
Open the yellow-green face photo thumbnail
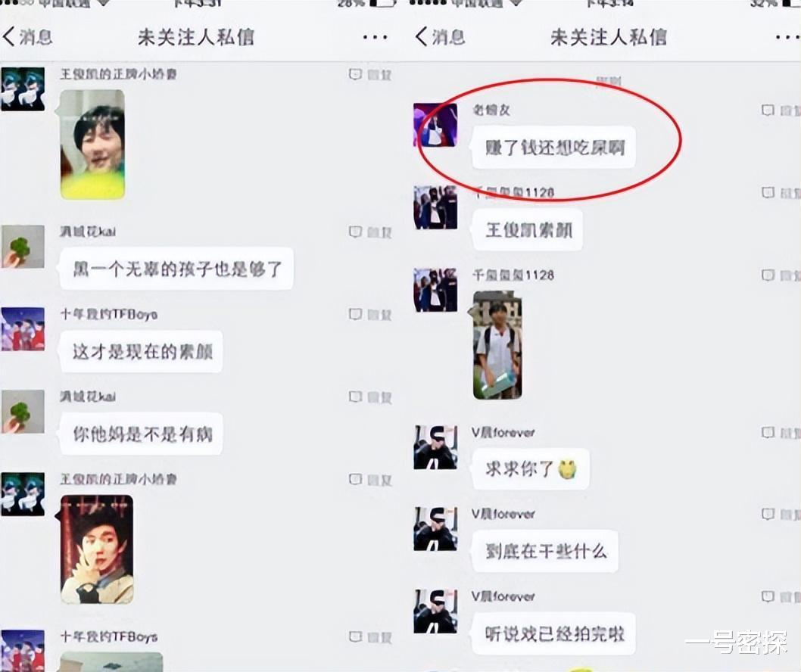(92, 145)
